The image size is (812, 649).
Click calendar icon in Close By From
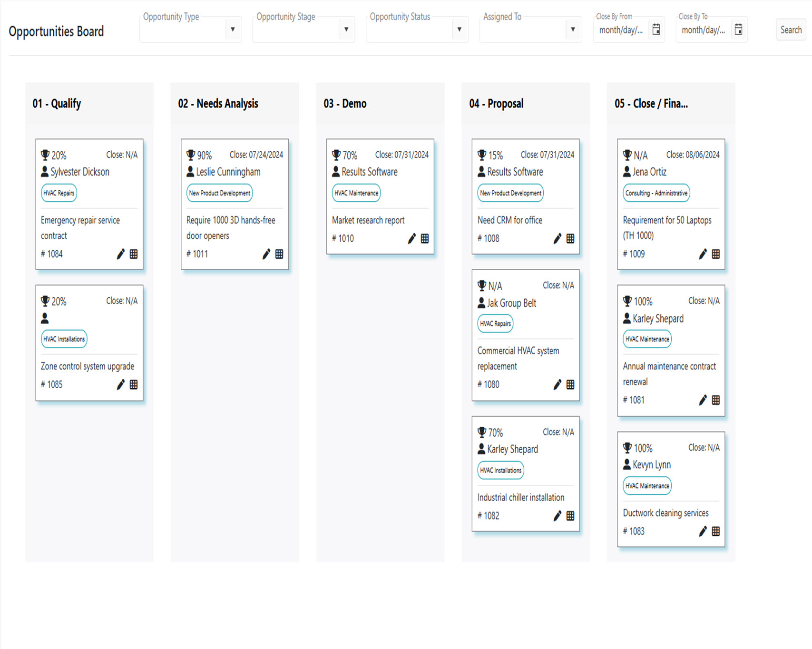[x=656, y=29]
